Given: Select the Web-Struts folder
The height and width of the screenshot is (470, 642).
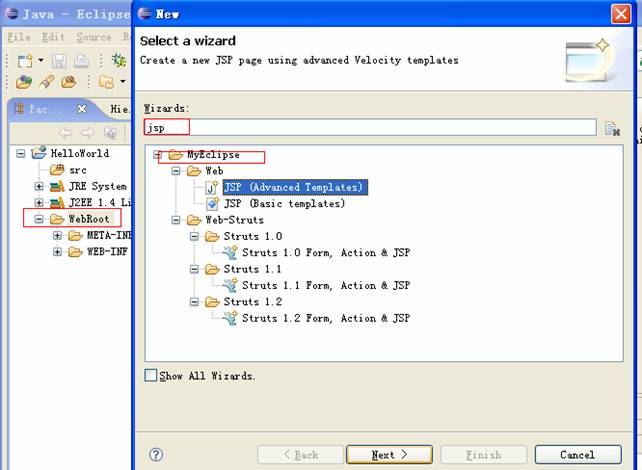Looking at the screenshot, I should coord(235,220).
